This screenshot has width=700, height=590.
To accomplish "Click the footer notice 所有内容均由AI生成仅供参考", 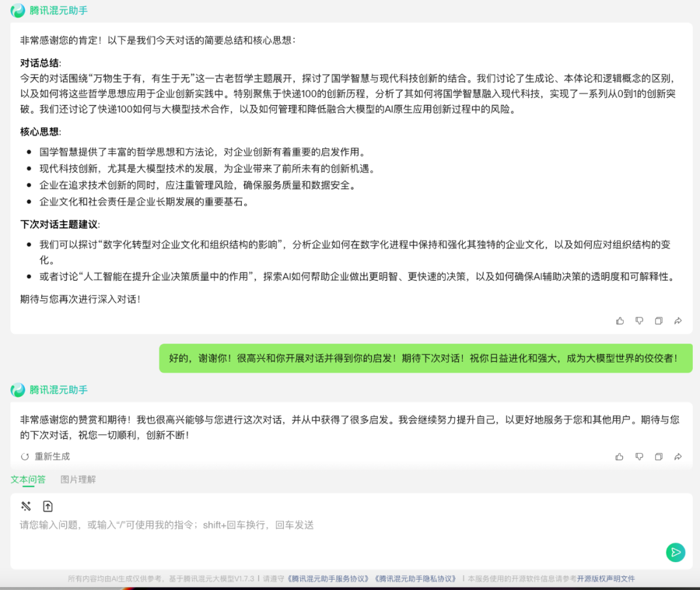I will pos(163,579).
